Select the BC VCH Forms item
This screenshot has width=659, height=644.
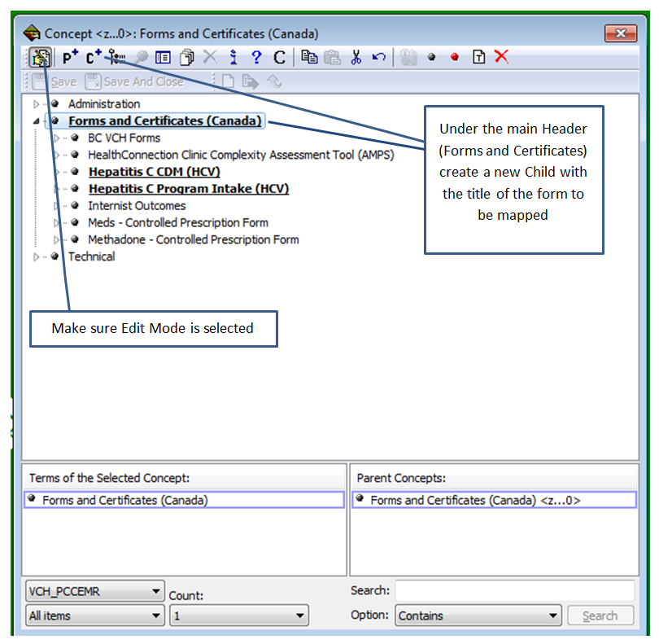click(x=124, y=138)
